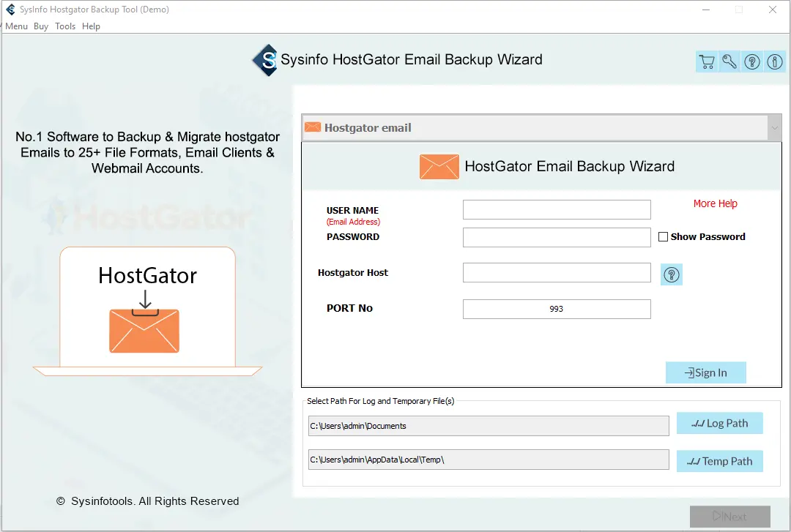Open help via question mark toolbar icon
The width and height of the screenshot is (791, 532).
(x=752, y=61)
